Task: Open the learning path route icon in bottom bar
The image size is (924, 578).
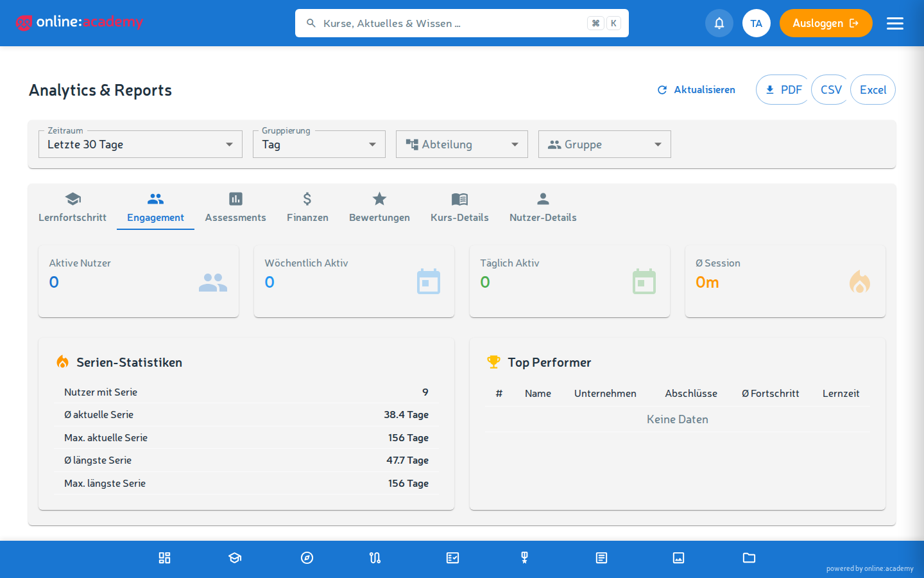Action: tap(375, 558)
